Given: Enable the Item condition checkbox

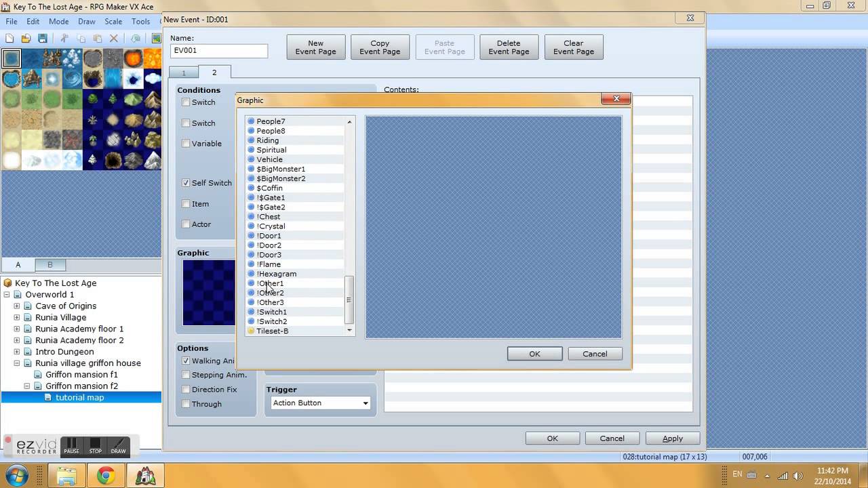Looking at the screenshot, I should (x=186, y=204).
